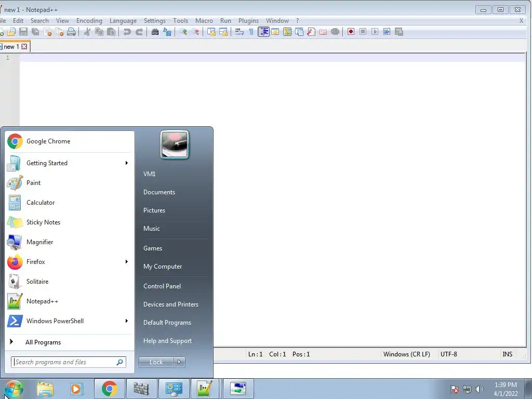This screenshot has width=532, height=399.
Task: Click Run Macro Multiple Times icon
Action: (x=387, y=32)
